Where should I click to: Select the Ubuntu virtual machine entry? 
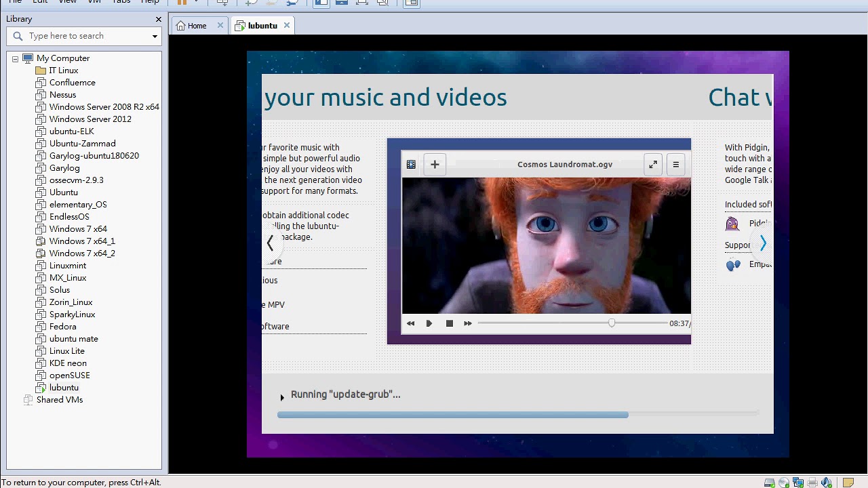(x=63, y=192)
